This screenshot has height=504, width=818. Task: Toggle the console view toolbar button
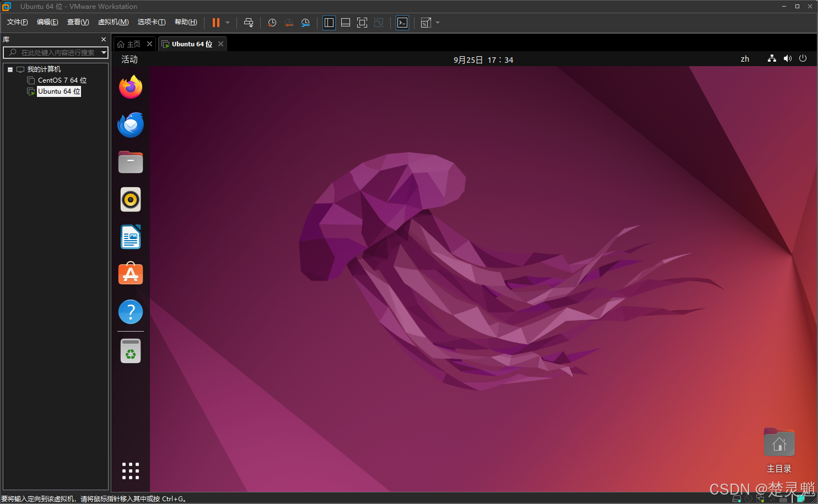402,23
